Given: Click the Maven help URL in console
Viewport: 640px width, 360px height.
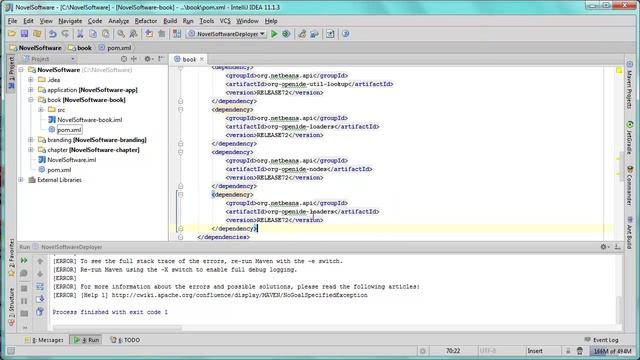Looking at the screenshot, I should click(239, 295).
